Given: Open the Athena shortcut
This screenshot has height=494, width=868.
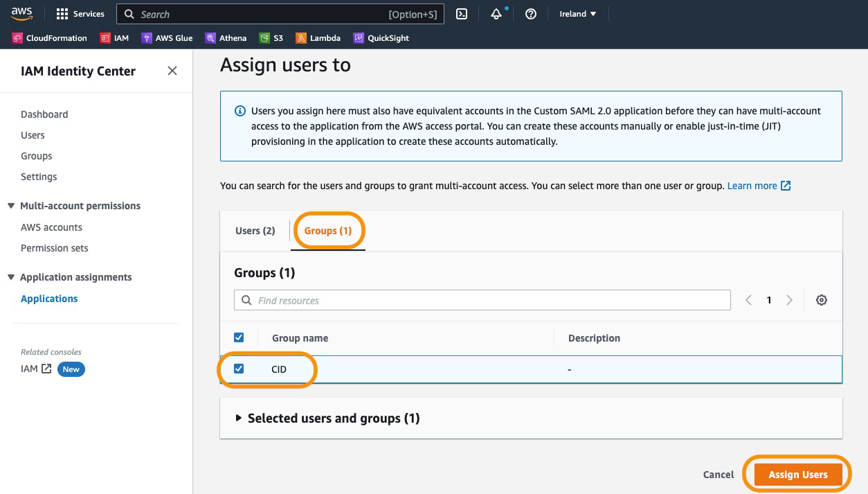Looking at the screenshot, I should click(x=226, y=38).
